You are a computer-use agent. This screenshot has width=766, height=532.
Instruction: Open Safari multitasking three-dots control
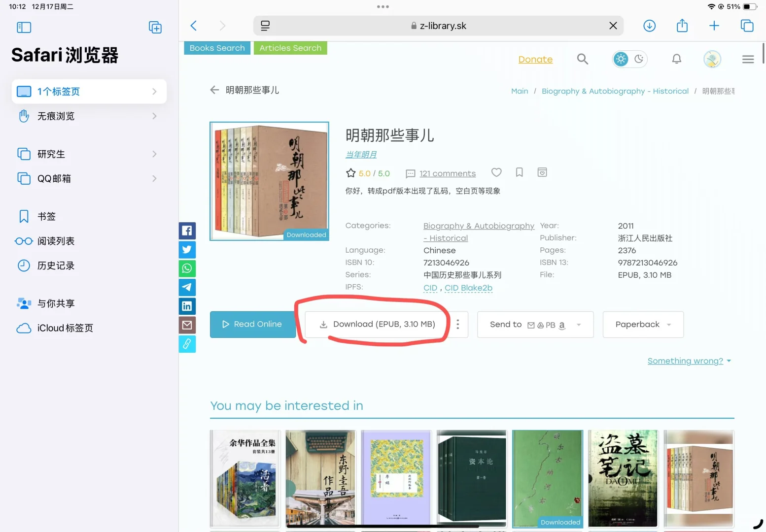pyautogui.click(x=383, y=7)
